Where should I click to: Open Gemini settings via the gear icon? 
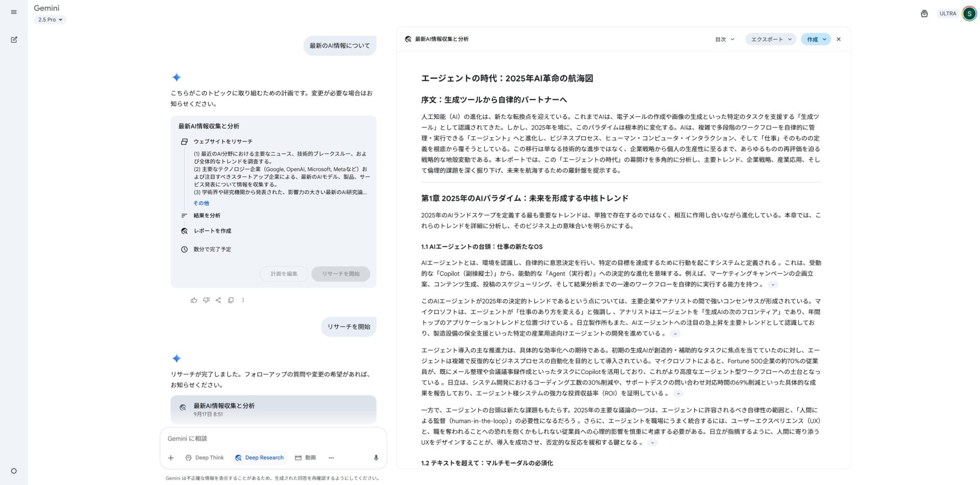[14, 471]
